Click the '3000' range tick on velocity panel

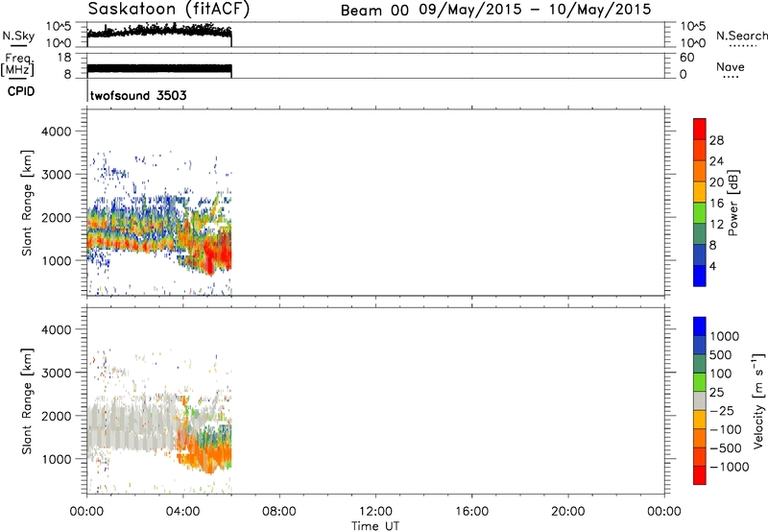[56, 373]
